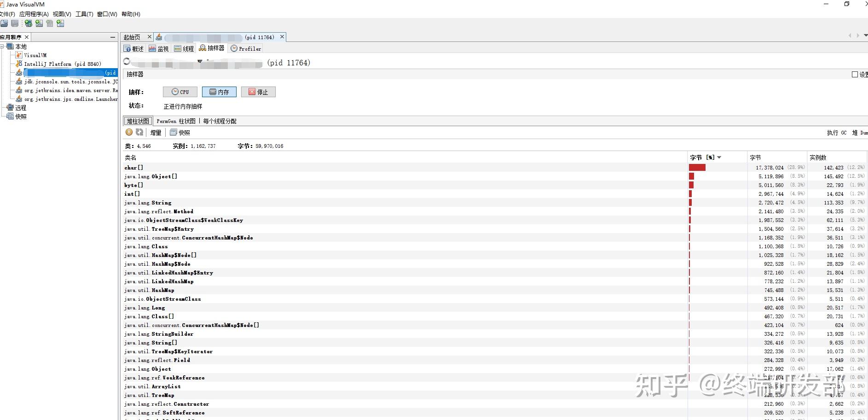Sort by the 字节 [%] column header arrow
This screenshot has width=868, height=420.
click(x=719, y=157)
